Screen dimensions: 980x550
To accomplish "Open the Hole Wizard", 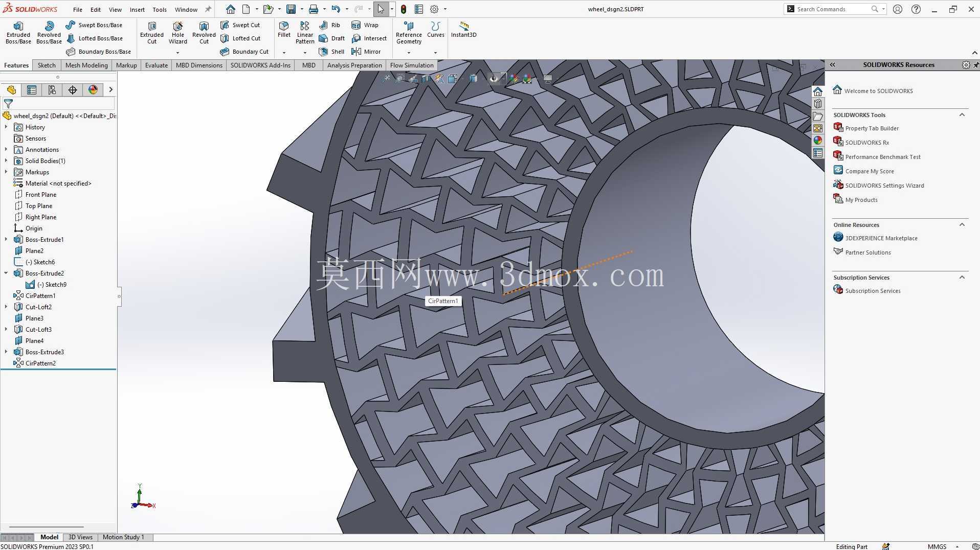I will [178, 33].
